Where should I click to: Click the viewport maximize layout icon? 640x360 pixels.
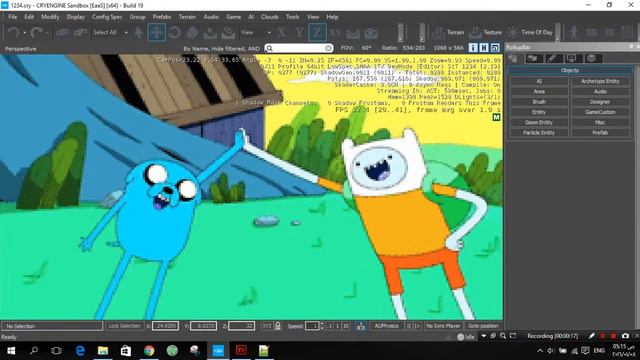coord(495,48)
